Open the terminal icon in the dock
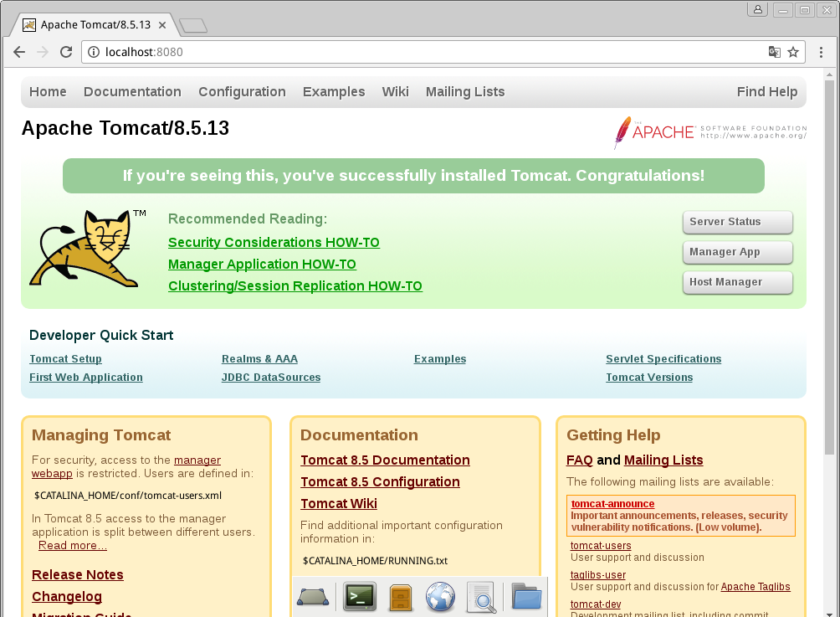 point(360,596)
